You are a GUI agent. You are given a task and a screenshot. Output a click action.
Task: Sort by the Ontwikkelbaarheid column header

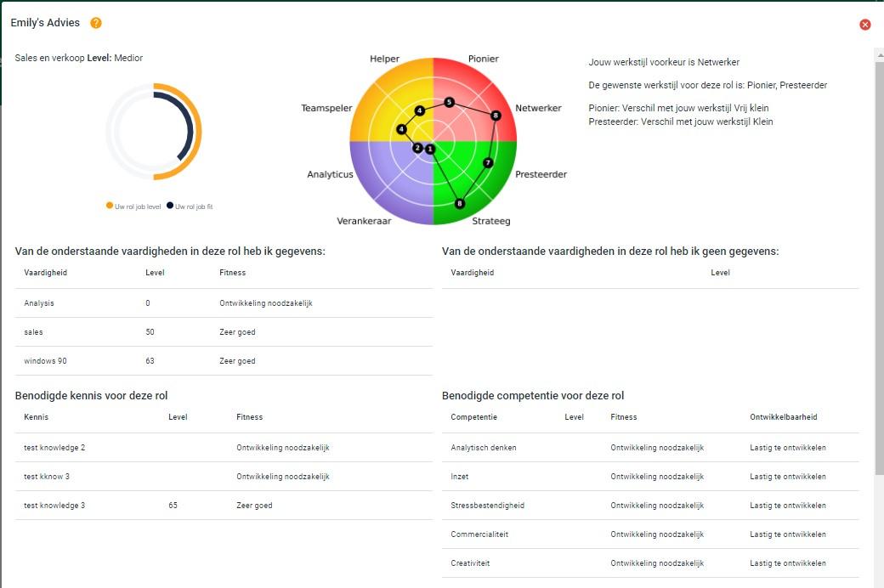(783, 417)
